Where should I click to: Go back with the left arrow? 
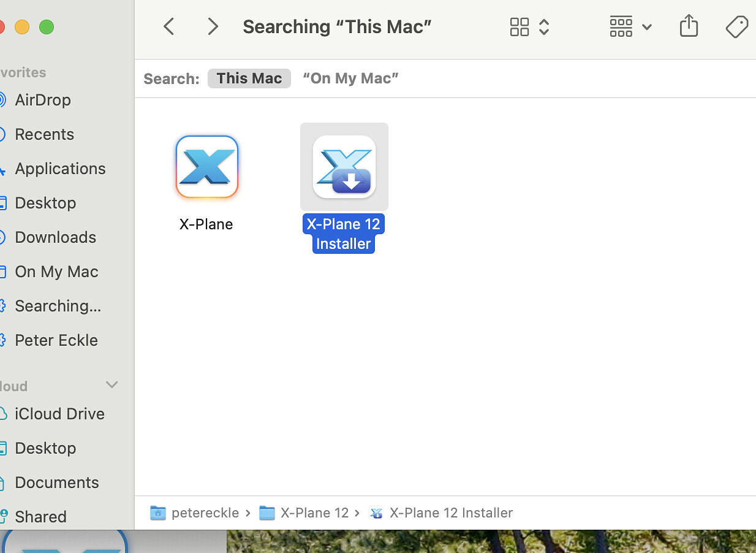169,26
